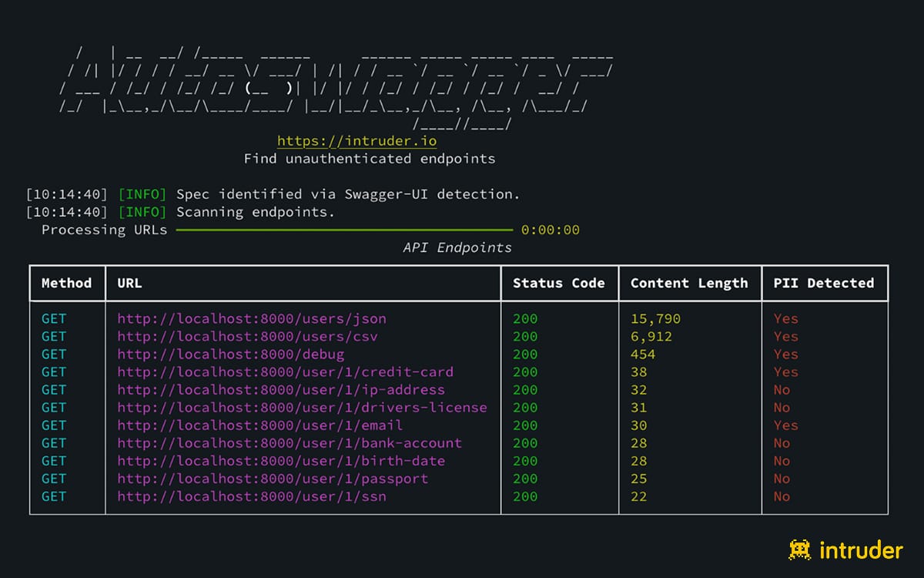Click content length 31 in the drivers-license row
The height and width of the screenshot is (578, 924).
click(639, 407)
